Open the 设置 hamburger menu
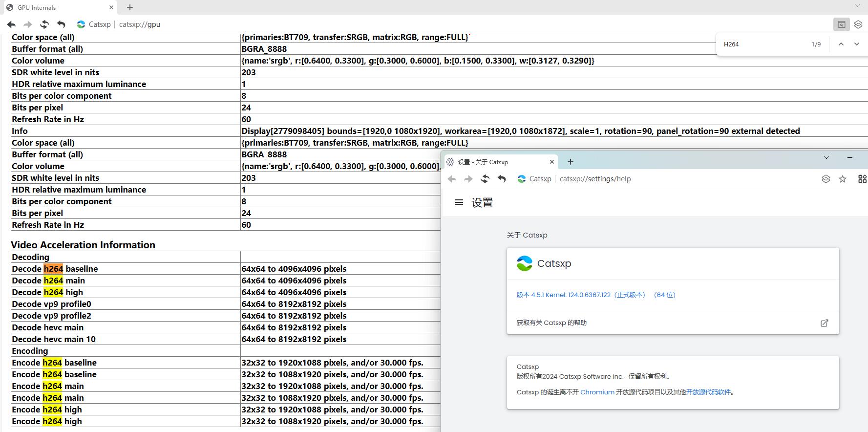 pyautogui.click(x=459, y=202)
